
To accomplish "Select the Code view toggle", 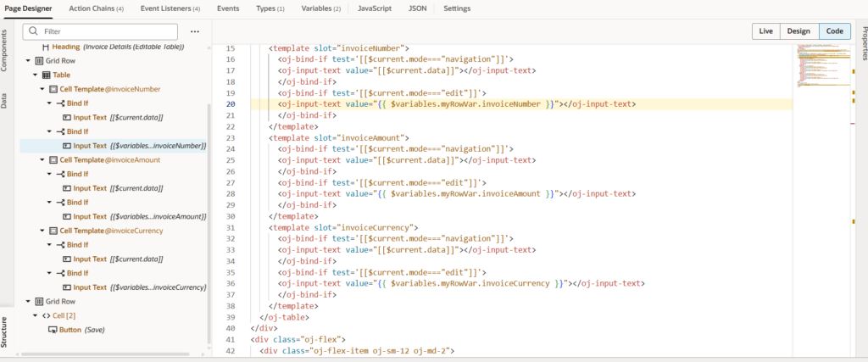I will 834,31.
